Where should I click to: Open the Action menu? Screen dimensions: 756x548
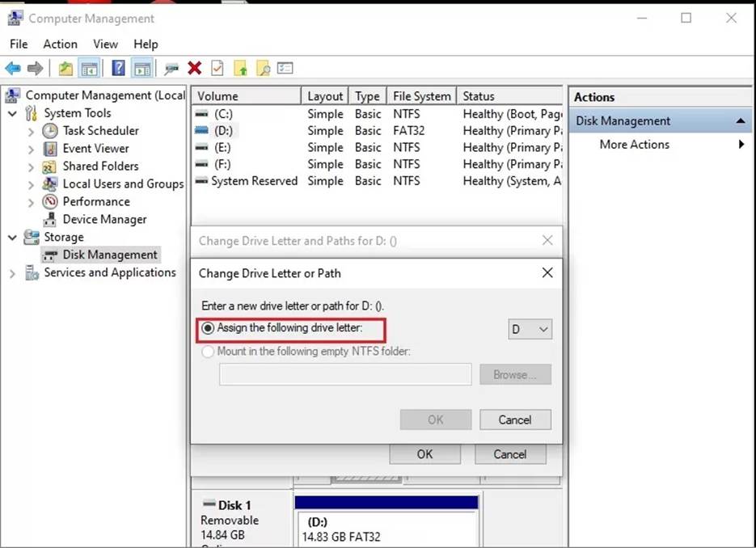click(60, 44)
